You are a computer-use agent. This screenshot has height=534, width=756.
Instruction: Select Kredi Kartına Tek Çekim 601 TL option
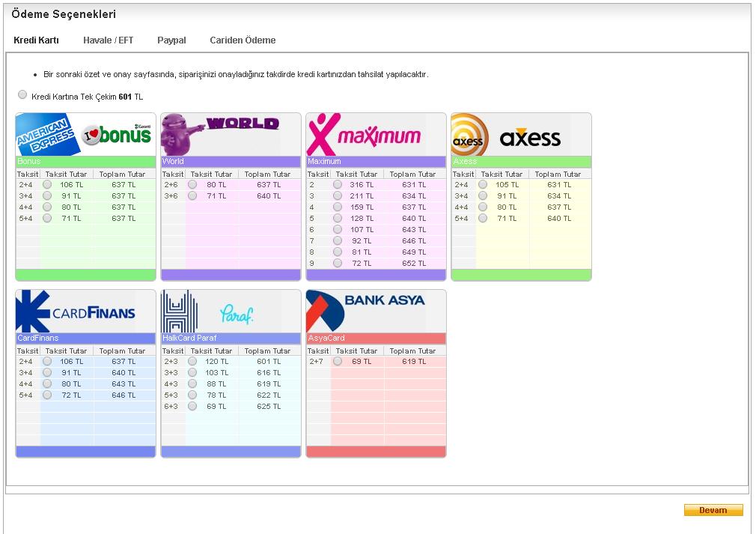[22, 94]
